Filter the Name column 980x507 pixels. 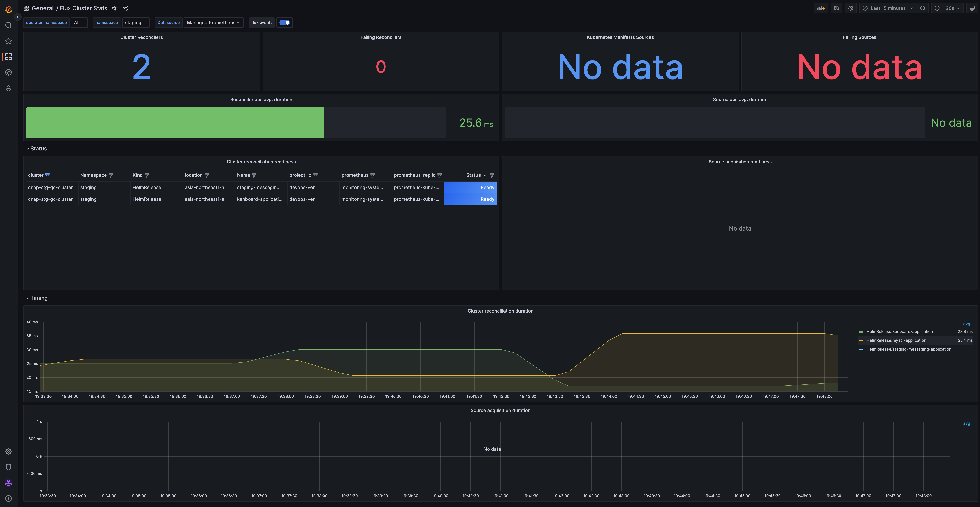(x=254, y=175)
